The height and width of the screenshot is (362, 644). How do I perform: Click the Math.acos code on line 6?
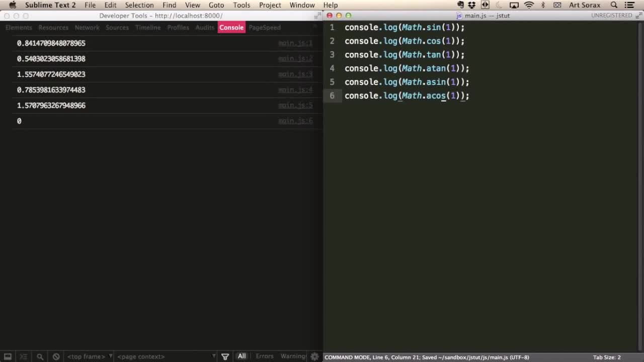coord(424,96)
